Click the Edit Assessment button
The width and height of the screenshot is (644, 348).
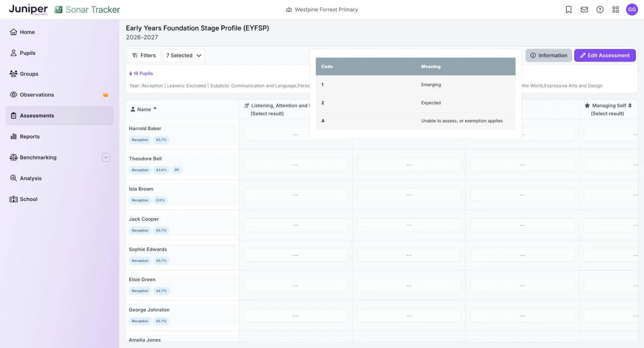[605, 55]
